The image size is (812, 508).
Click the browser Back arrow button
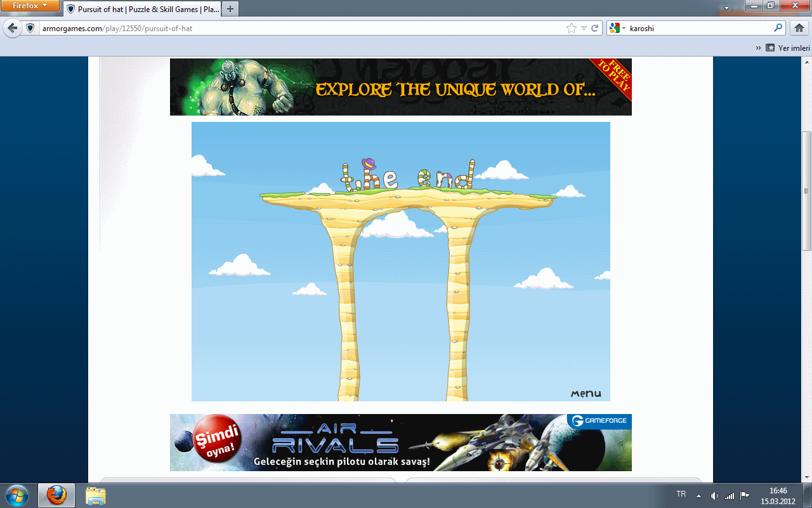(x=13, y=29)
